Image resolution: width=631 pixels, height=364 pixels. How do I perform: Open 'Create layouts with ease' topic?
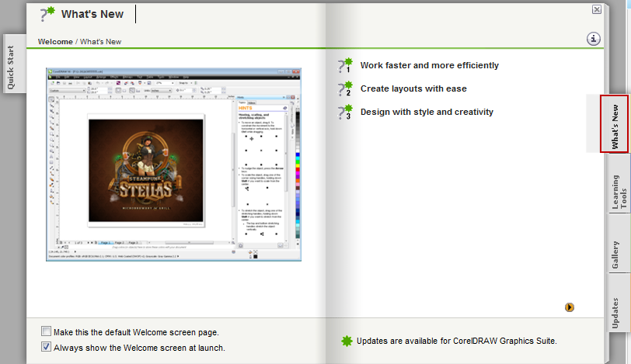413,88
